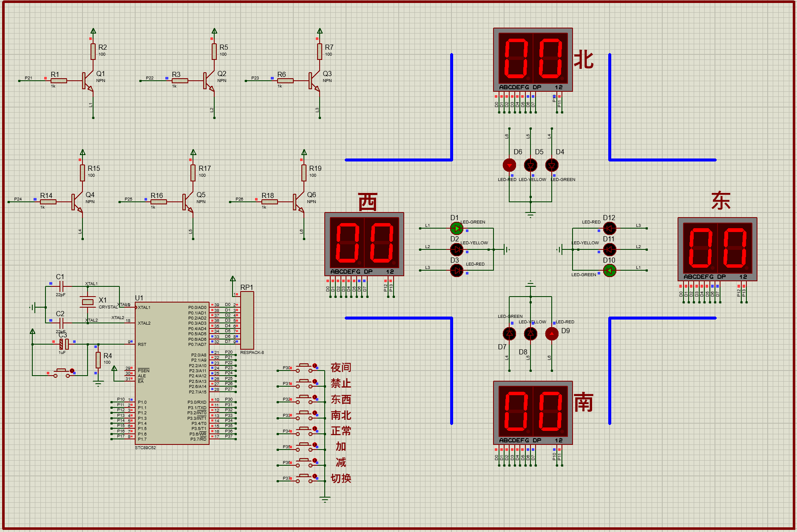Image resolution: width=797 pixels, height=532 pixels.
Task: Select the STC89C52 microcontroller U1
Action: click(172, 373)
